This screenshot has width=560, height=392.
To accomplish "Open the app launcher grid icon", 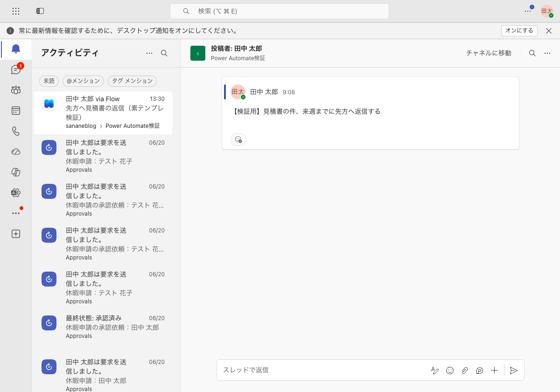I will click(x=16, y=11).
